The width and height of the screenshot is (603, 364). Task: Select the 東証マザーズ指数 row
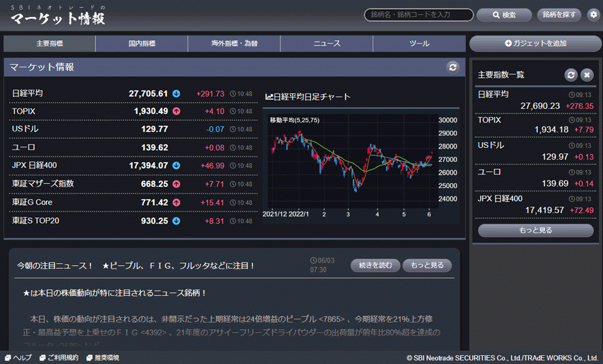(133, 184)
